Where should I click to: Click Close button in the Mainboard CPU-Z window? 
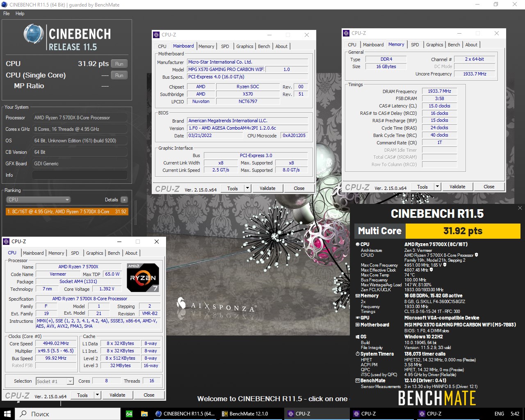click(x=299, y=188)
